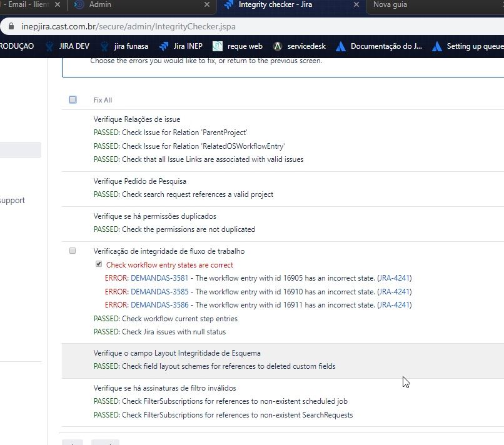The width and height of the screenshot is (504, 445).
Task: Open JRA-4241 link on DEMANDAS-3585 row
Action: [x=394, y=291]
